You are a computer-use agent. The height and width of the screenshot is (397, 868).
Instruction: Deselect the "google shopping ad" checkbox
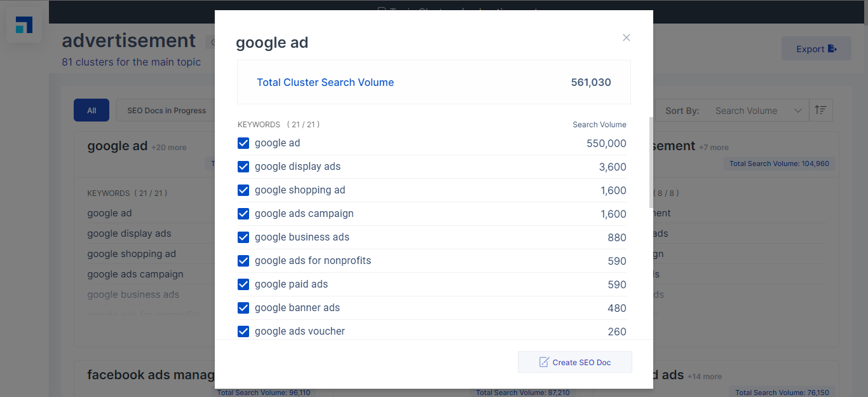[243, 190]
